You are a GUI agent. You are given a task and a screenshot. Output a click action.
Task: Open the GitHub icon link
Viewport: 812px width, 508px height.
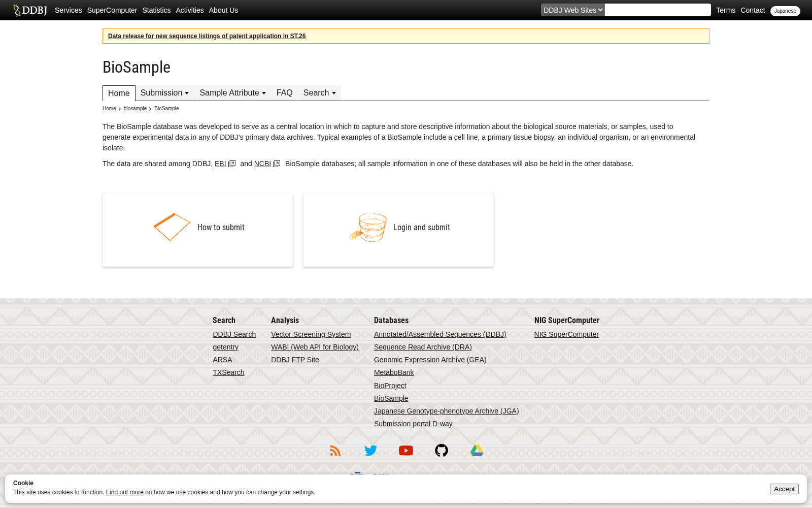tap(442, 451)
